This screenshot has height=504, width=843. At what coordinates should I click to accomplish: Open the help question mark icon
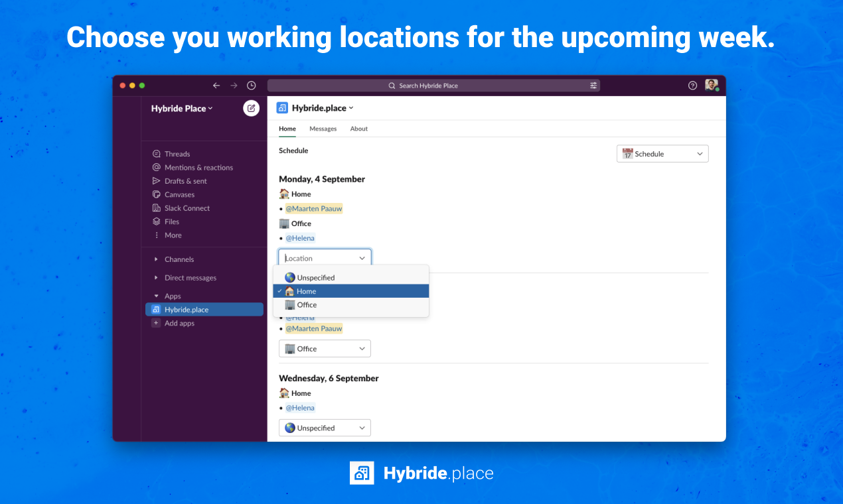click(x=693, y=86)
